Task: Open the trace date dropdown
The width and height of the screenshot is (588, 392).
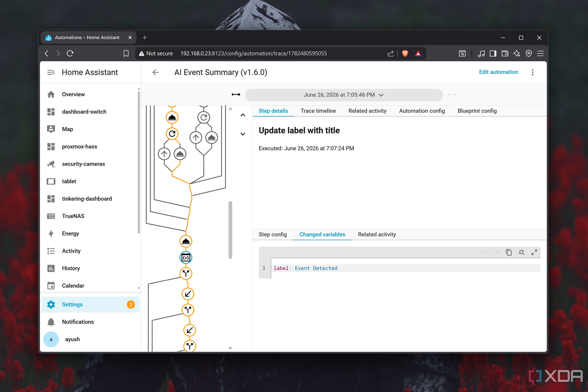Action: pyautogui.click(x=344, y=95)
